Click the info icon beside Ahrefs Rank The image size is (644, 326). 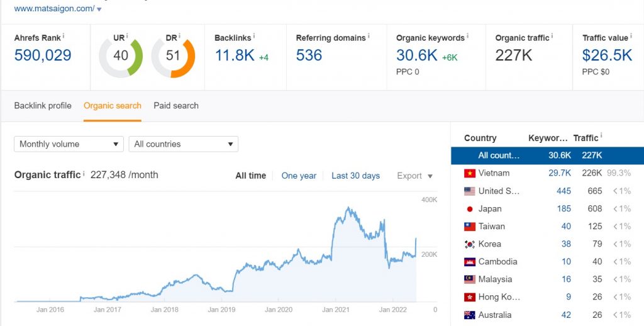[x=64, y=36]
